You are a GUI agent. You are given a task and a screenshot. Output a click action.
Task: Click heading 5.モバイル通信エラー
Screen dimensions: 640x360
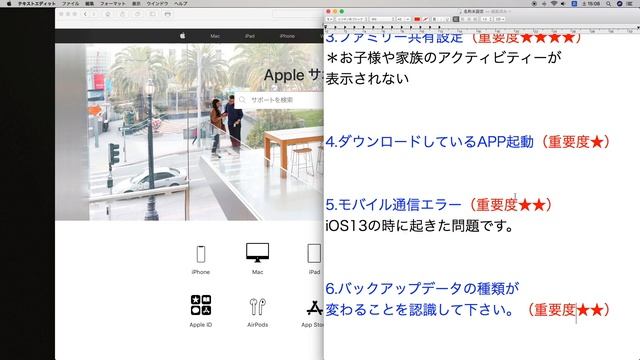point(393,204)
